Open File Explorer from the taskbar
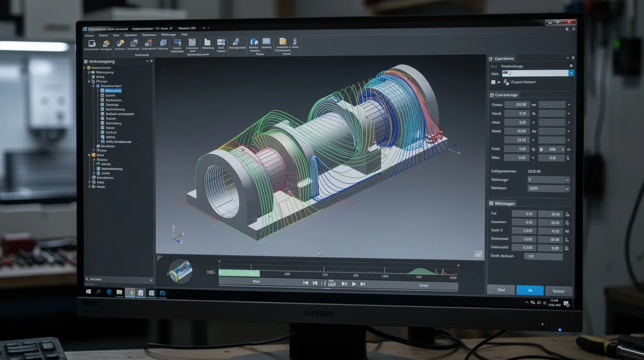This screenshot has height=360, width=644. click(x=119, y=292)
